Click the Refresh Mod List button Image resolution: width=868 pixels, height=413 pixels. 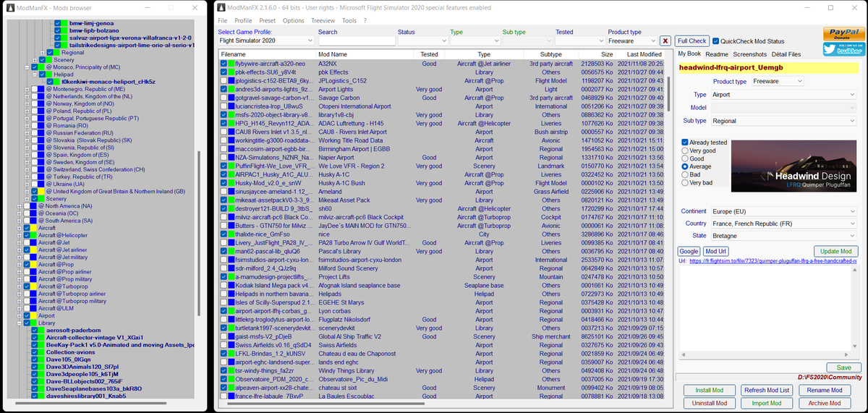[x=766, y=391]
